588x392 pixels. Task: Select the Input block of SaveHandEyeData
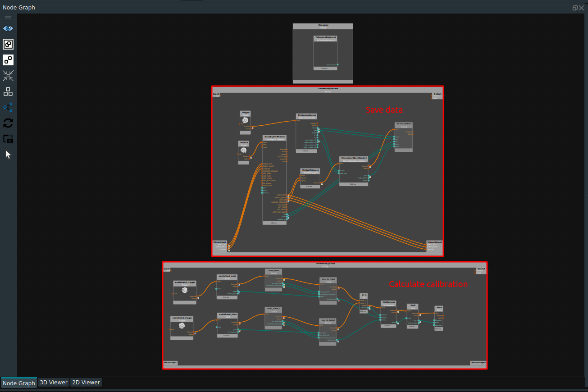coord(216,95)
